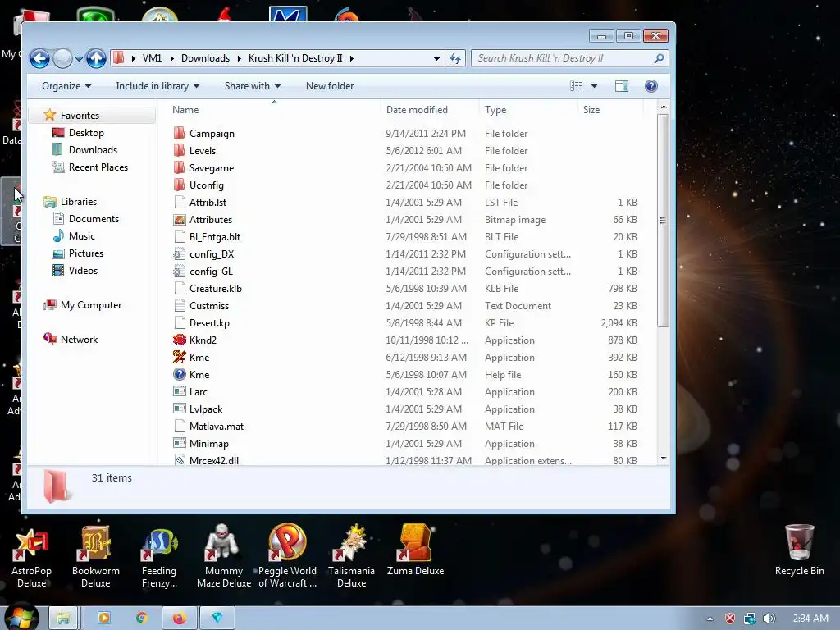Select Network in navigation pane
The height and width of the screenshot is (630, 840).
(x=79, y=339)
